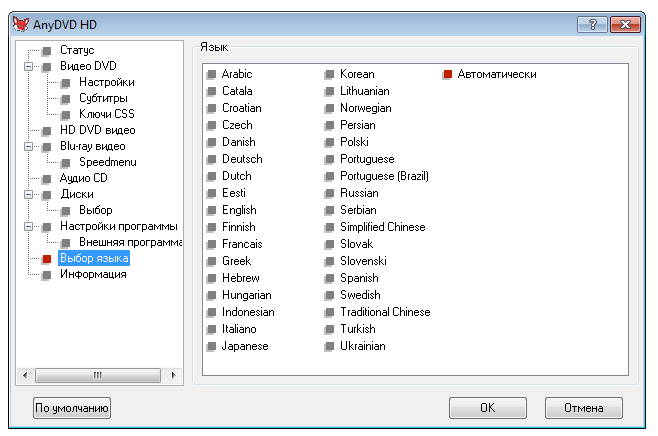Open the Ключи CSS page
The height and width of the screenshot is (436, 658).
[107, 114]
